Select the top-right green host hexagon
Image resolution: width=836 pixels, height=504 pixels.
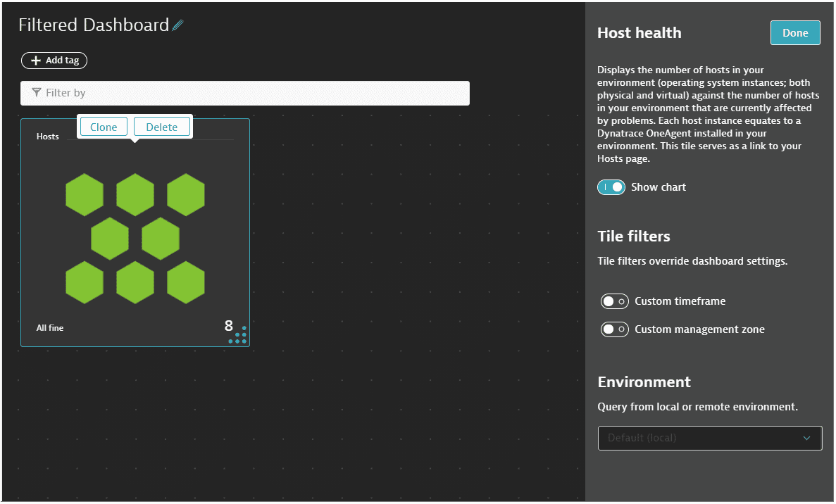tap(186, 194)
